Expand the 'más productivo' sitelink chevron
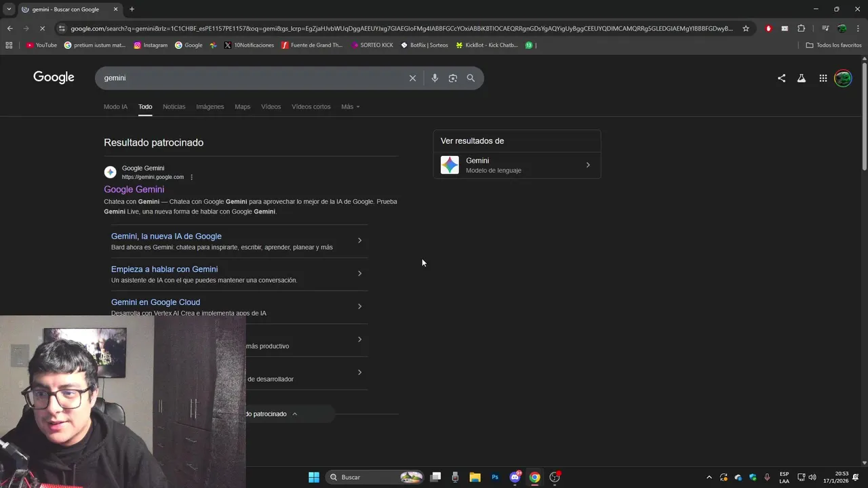868x488 pixels. (359, 340)
